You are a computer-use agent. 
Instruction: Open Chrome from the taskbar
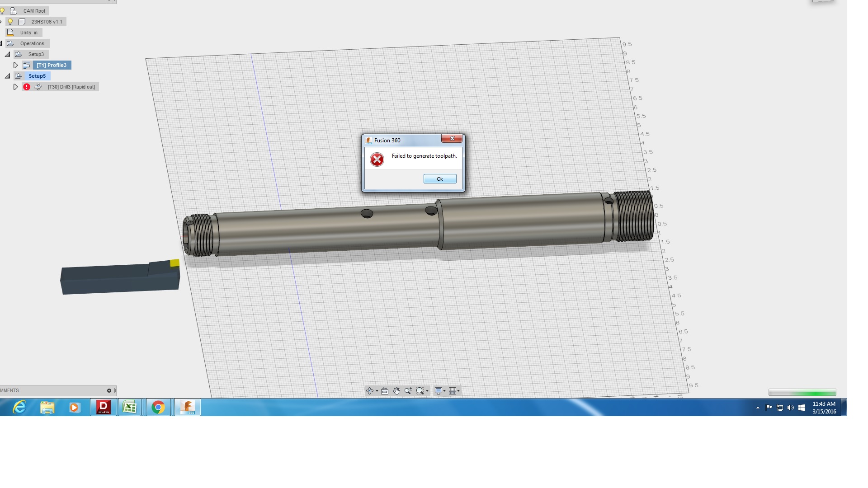click(x=158, y=408)
